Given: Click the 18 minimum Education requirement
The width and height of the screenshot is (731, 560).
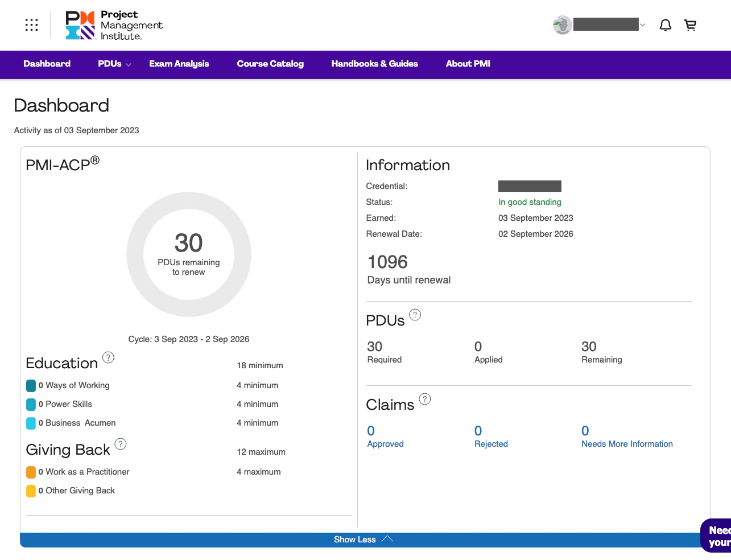Looking at the screenshot, I should 260,365.
